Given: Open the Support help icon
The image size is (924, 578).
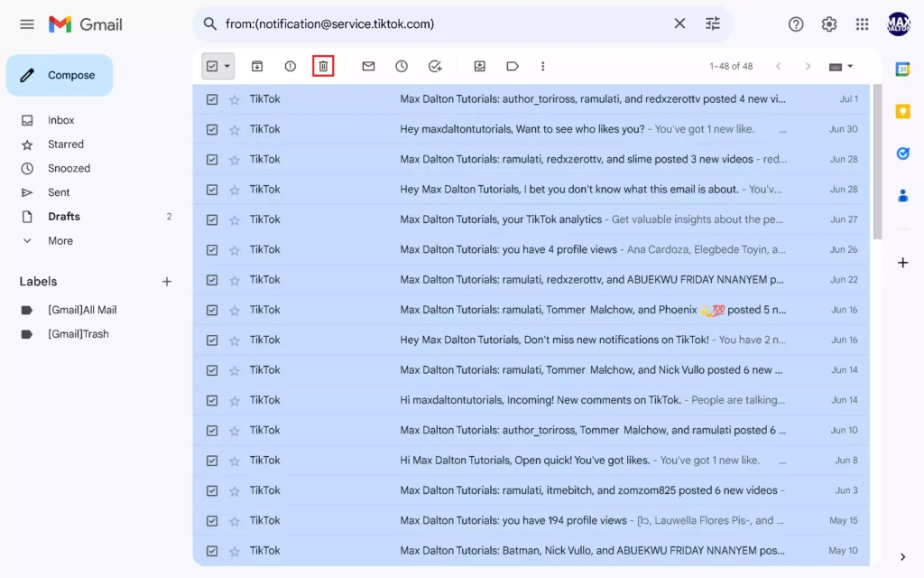Looking at the screenshot, I should [x=796, y=24].
